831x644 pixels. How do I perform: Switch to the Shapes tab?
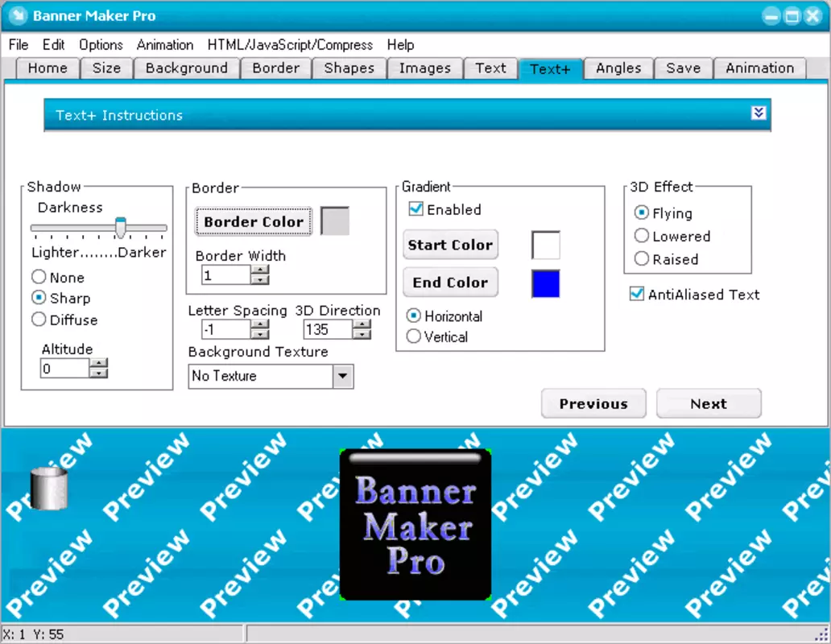[349, 68]
